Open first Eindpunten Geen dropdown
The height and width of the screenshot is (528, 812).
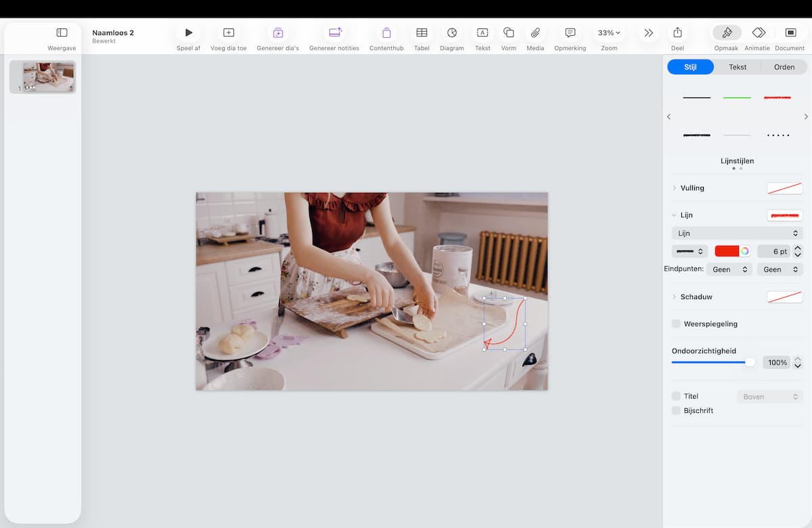[x=729, y=269]
